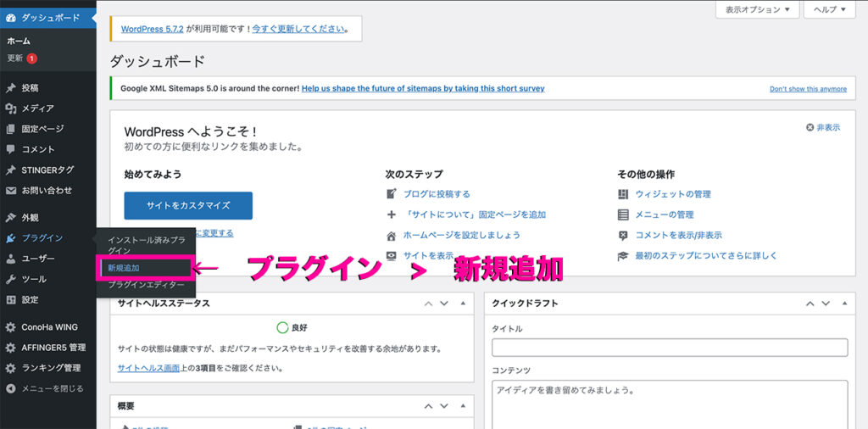Click the menu list icon beside メニューの管理
Viewport: 868px width, 429px height.
point(623,214)
